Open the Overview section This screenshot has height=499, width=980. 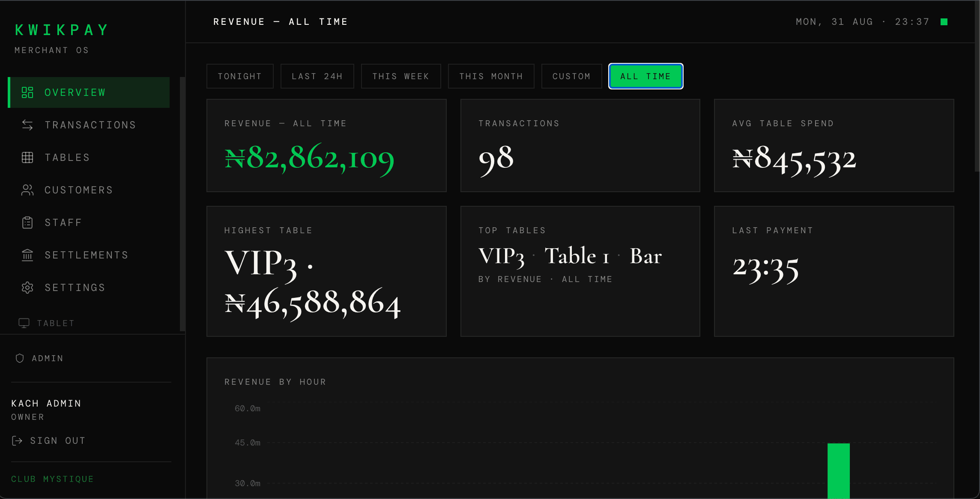pyautogui.click(x=89, y=92)
